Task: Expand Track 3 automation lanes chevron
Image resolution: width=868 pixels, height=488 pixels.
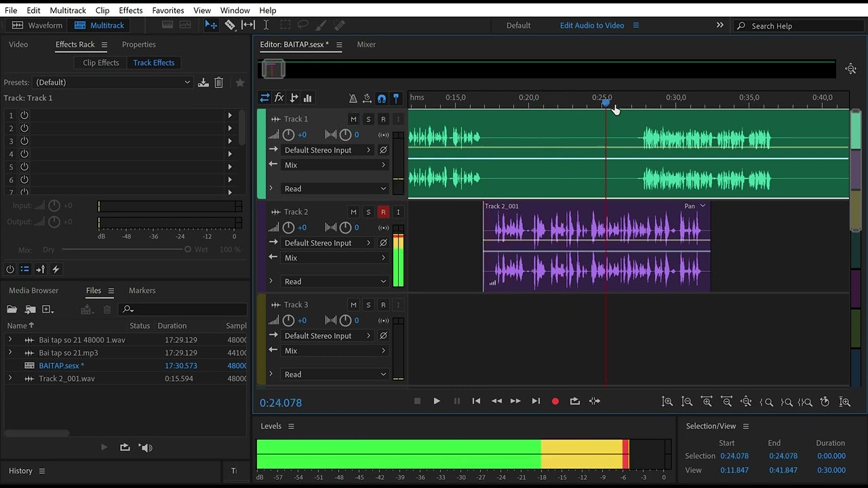Action: coord(271,374)
